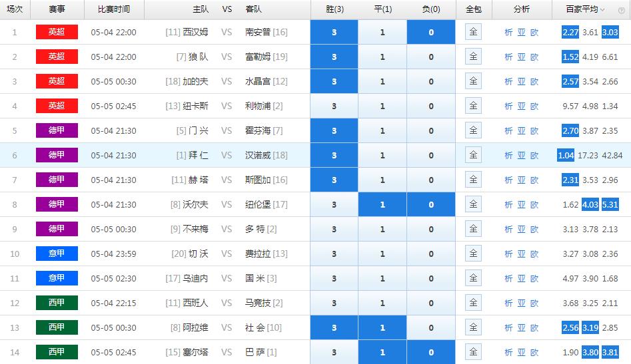Open the 百家平均 odds dropdown in header

[x=586, y=9]
